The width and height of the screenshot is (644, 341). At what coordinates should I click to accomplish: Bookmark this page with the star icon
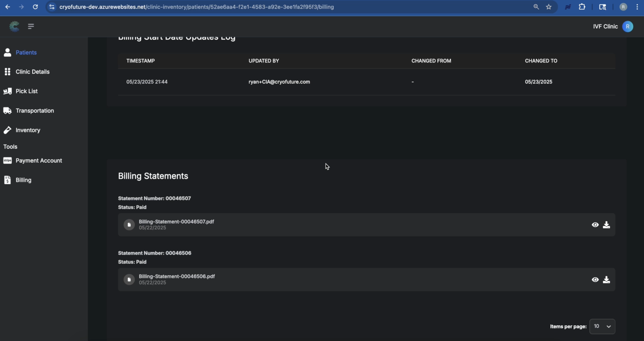click(548, 7)
